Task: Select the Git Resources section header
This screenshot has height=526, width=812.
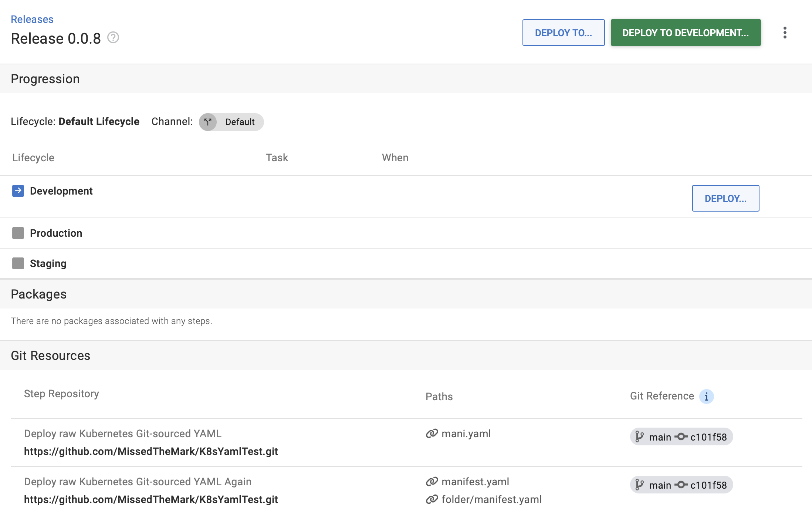Action: click(51, 355)
